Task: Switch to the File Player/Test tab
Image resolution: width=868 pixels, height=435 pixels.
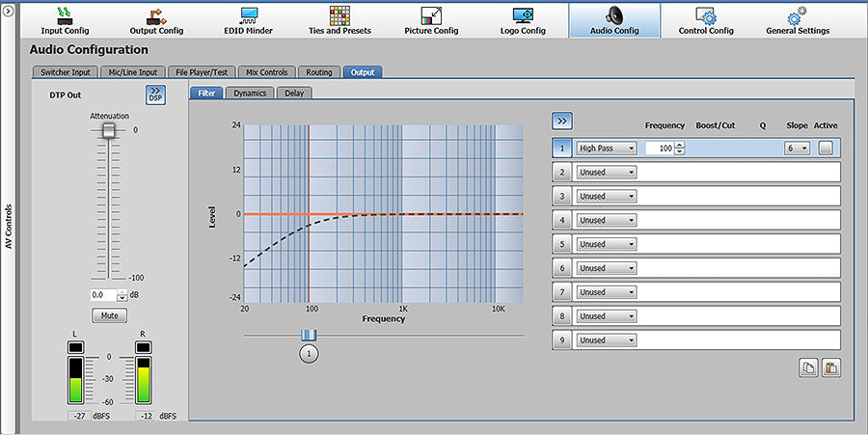Action: click(x=202, y=72)
